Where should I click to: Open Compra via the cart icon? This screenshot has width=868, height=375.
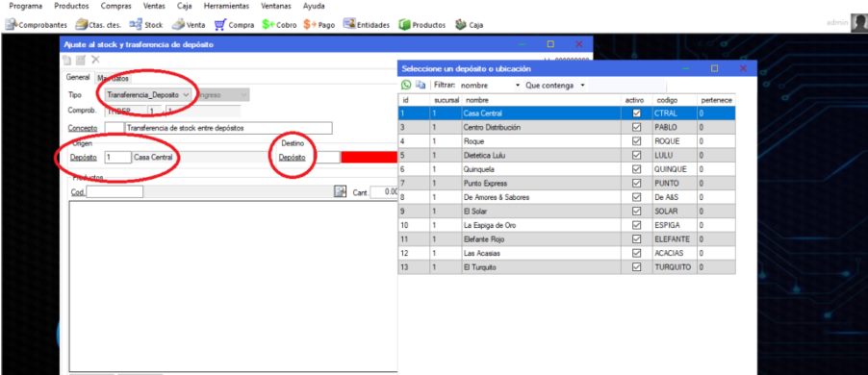pos(234,25)
